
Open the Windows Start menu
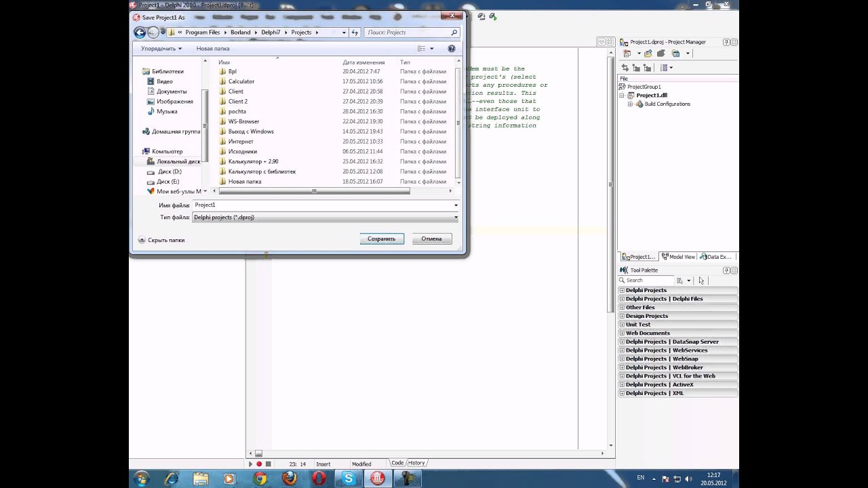coord(141,479)
